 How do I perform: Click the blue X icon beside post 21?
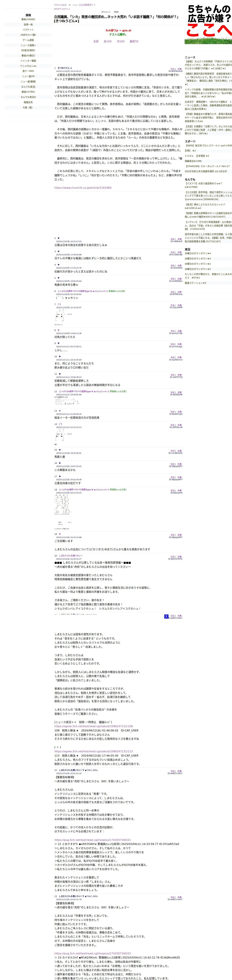click(166, 616)
